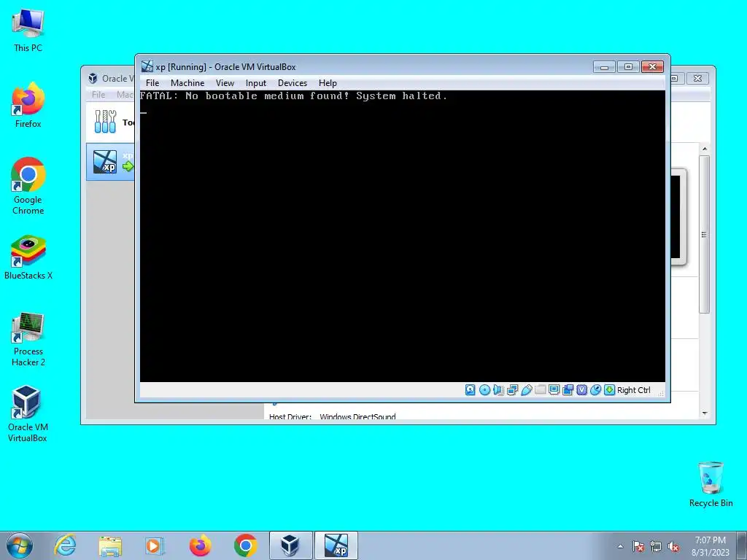
Task: Open Action Center flag tray icon
Action: (638, 546)
